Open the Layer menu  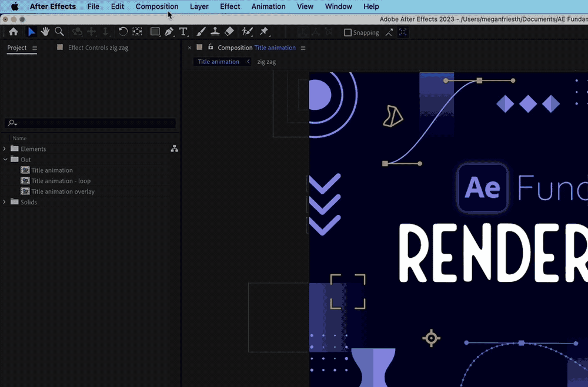coord(199,6)
